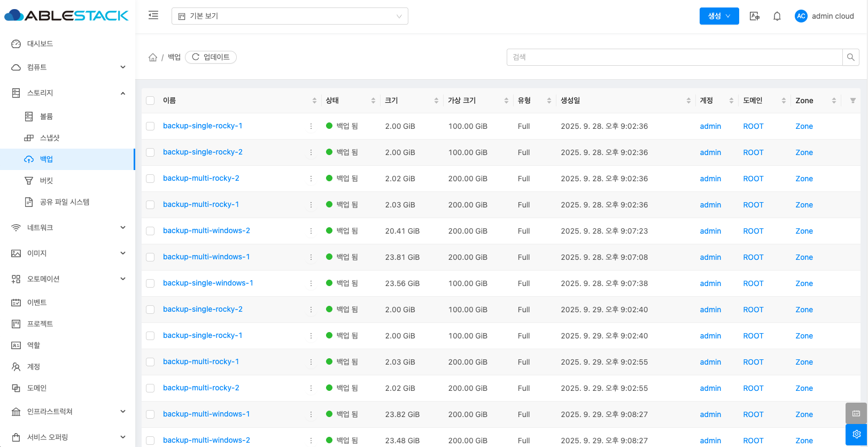Viewport: 868px width, 447px height.
Task: Click into the 검색 search field
Action: point(673,57)
